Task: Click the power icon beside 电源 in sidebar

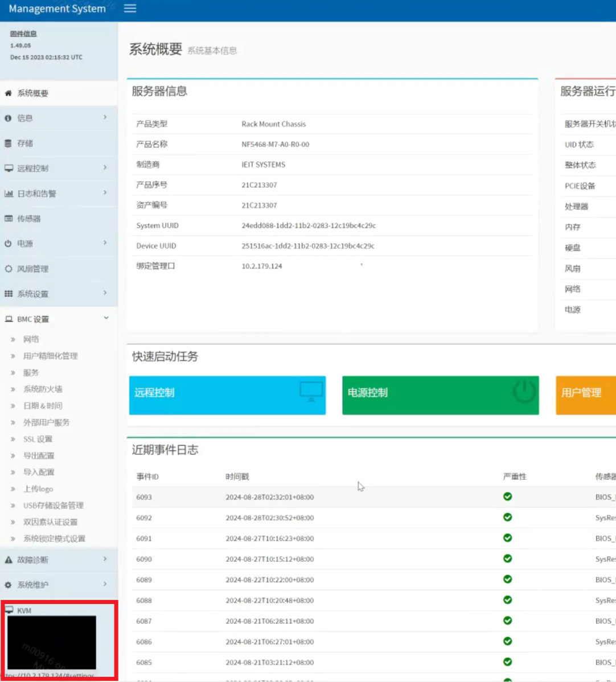Action: point(9,244)
